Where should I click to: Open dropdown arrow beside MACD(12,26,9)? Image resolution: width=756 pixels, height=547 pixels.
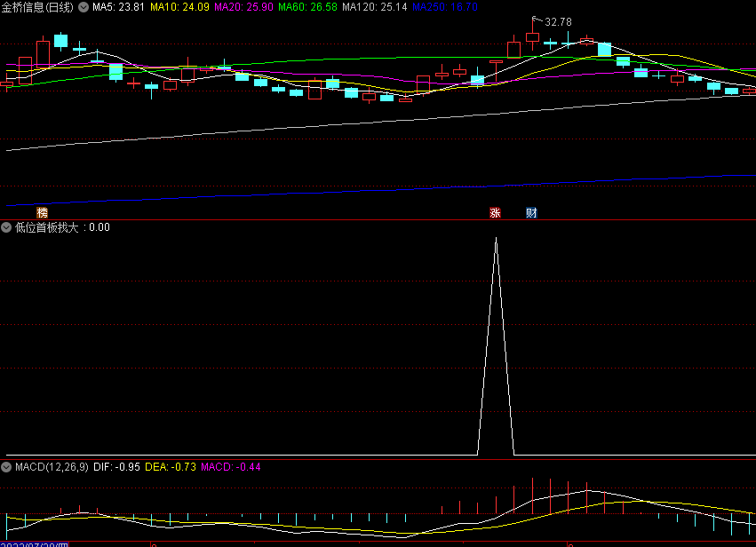(6, 466)
